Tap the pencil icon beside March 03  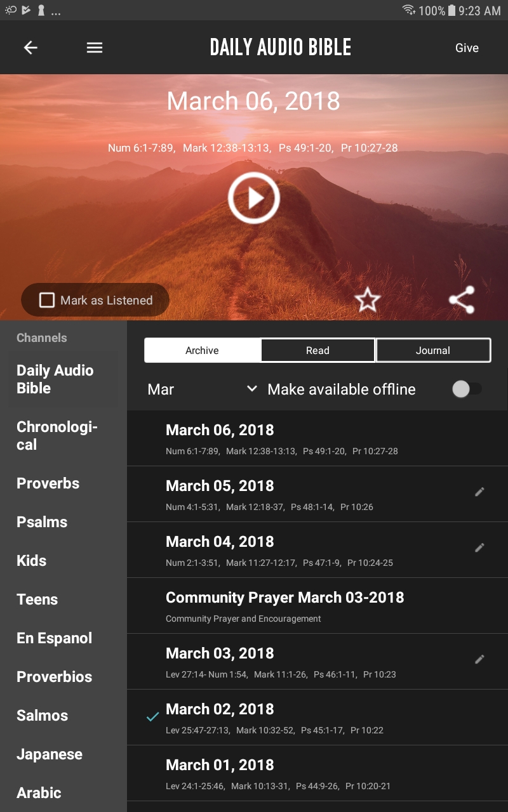click(x=479, y=660)
